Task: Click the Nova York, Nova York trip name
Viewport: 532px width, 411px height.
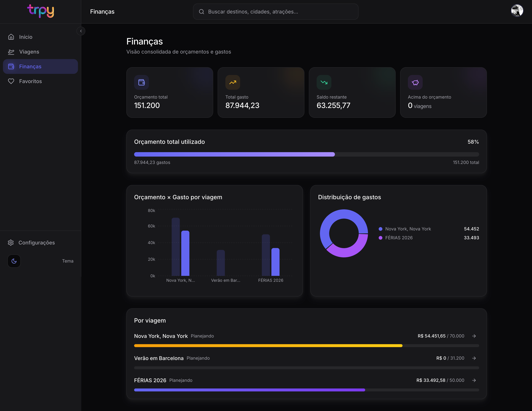Action: click(161, 336)
